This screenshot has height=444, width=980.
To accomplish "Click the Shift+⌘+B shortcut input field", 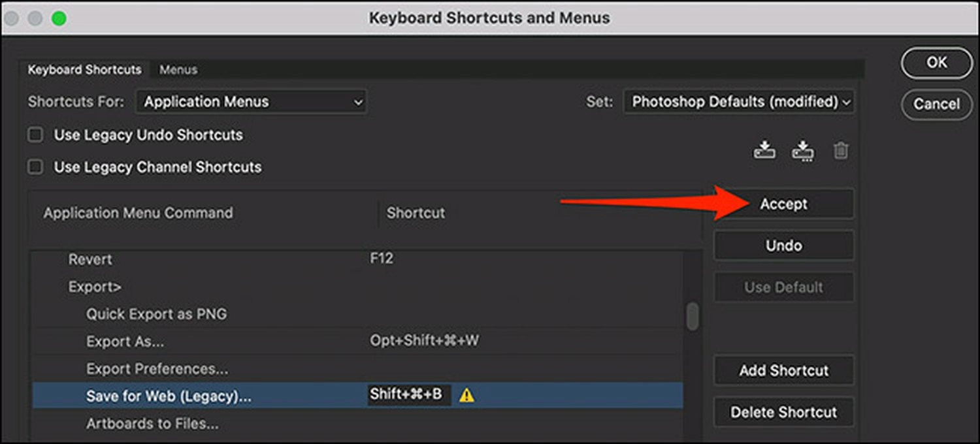I will coord(409,394).
